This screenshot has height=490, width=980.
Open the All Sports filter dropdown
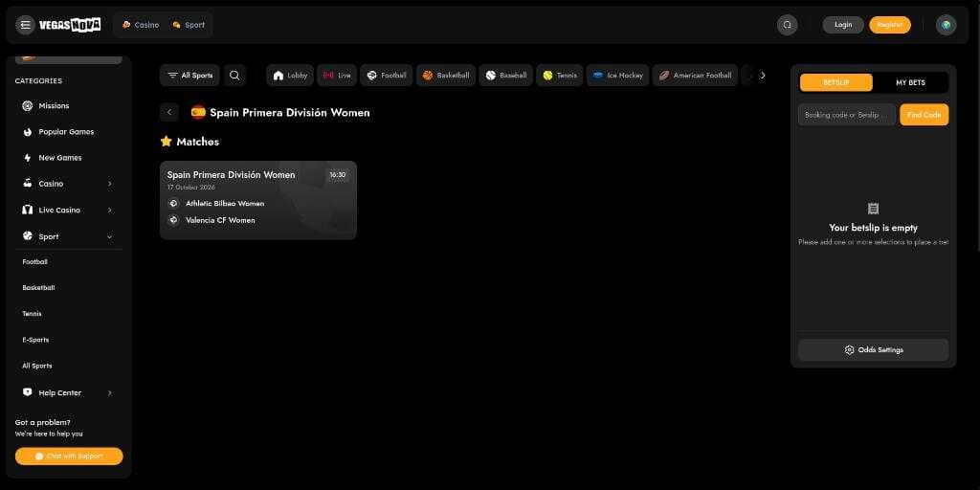(x=190, y=75)
